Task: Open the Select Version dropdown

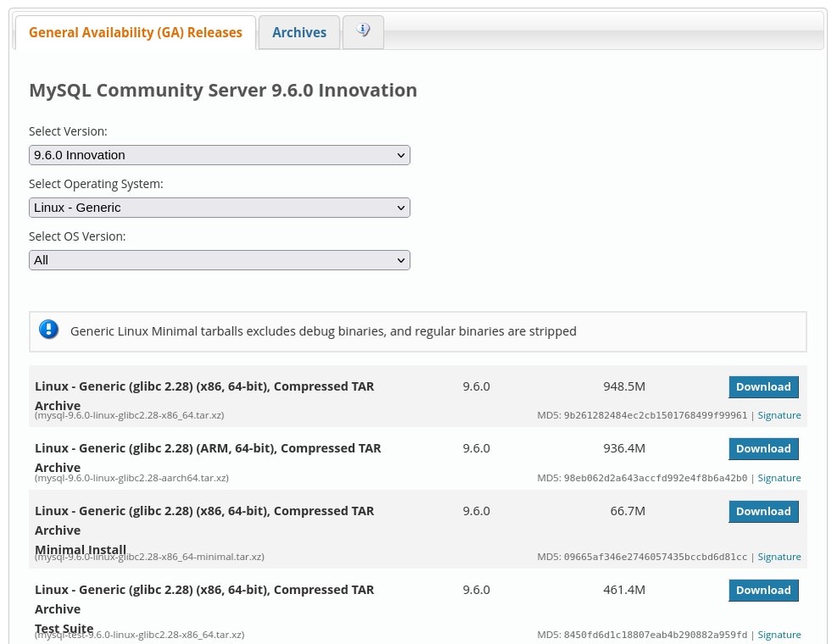Action: [219, 155]
